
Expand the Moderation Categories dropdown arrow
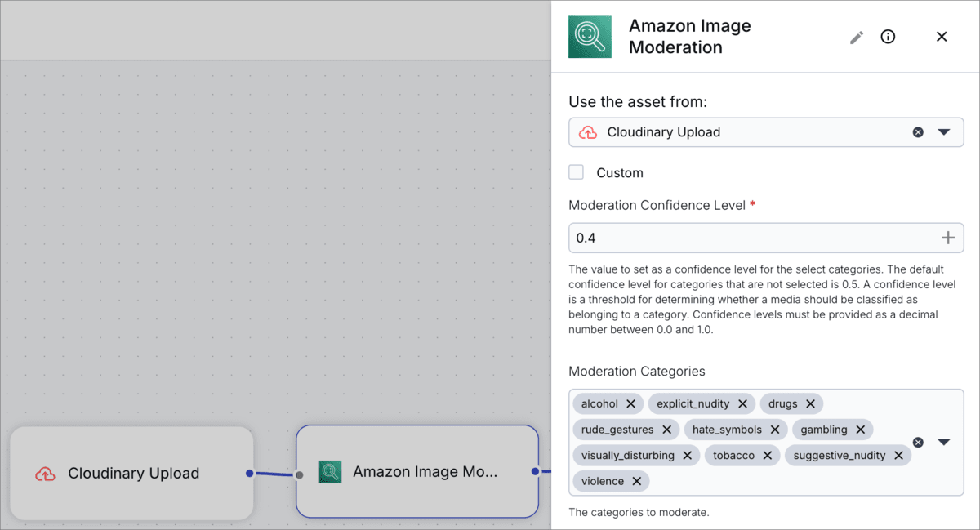click(944, 442)
